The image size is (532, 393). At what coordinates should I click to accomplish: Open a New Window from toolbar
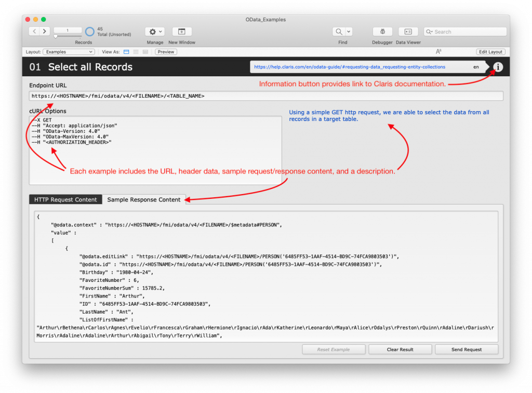182,32
